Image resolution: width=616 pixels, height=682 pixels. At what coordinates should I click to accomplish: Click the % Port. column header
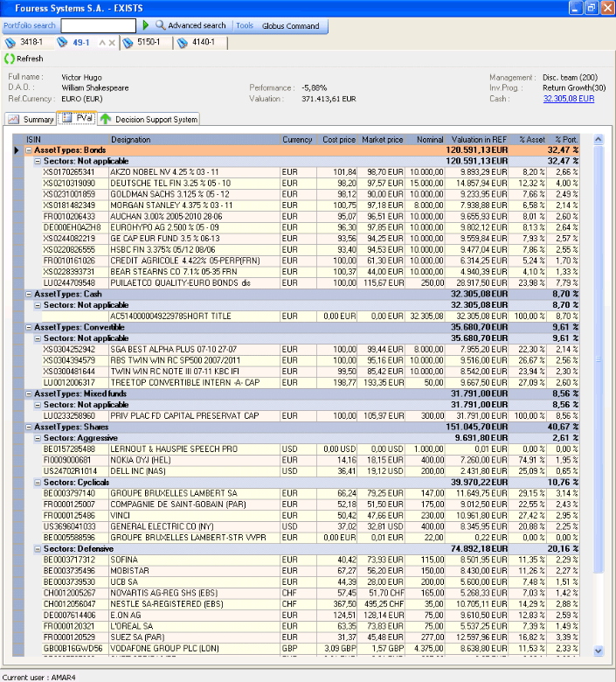(x=564, y=140)
